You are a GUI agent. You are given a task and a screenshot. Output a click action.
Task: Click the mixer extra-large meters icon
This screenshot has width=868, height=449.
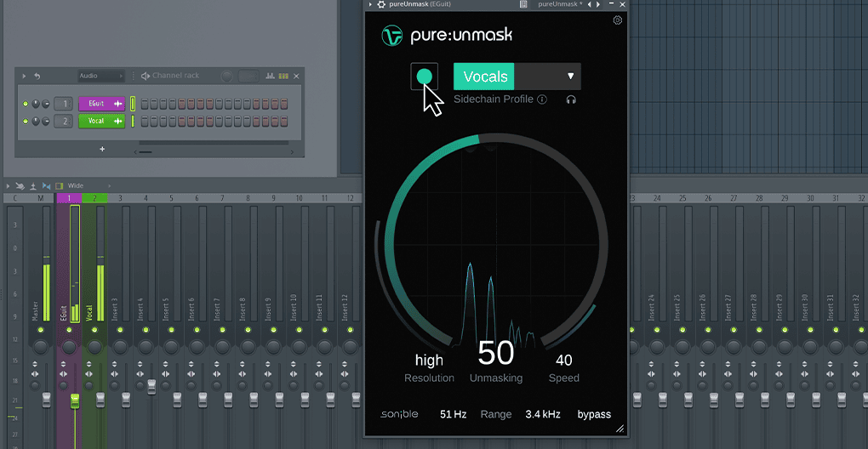point(33,185)
